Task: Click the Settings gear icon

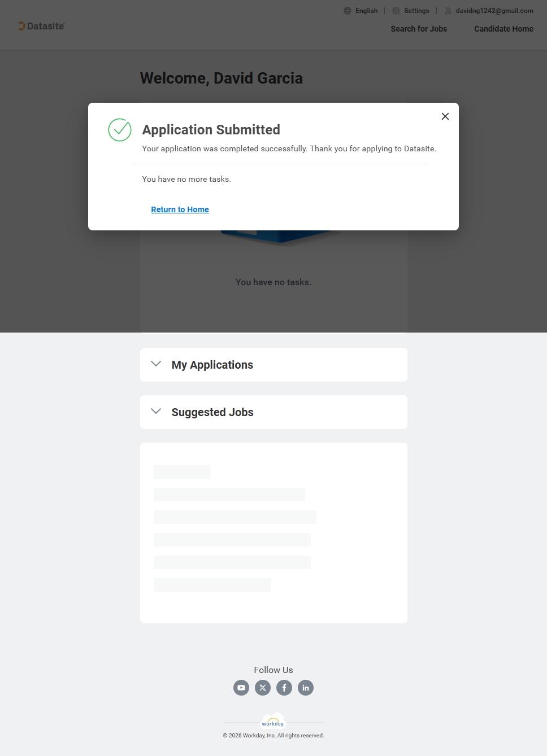Action: click(396, 11)
